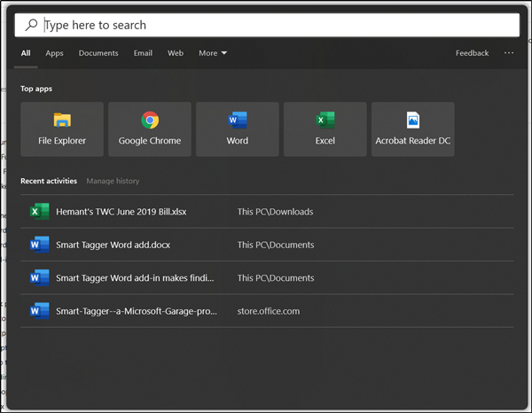Open Acrobat Reader DC tile
532x413 pixels.
click(x=412, y=129)
